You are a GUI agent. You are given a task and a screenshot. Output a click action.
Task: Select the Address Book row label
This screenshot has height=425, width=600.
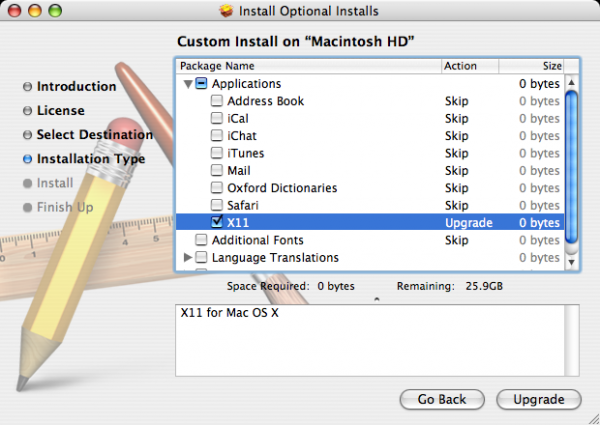pos(266,101)
